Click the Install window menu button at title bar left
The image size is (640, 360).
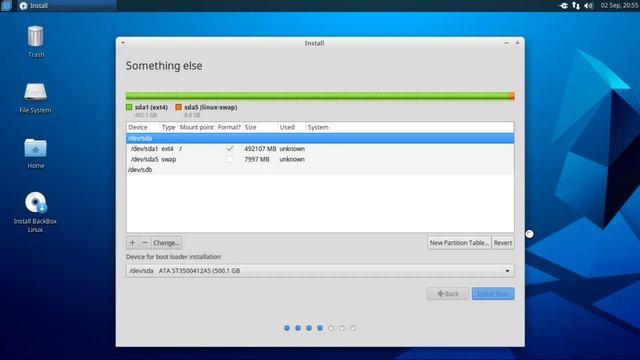point(123,43)
